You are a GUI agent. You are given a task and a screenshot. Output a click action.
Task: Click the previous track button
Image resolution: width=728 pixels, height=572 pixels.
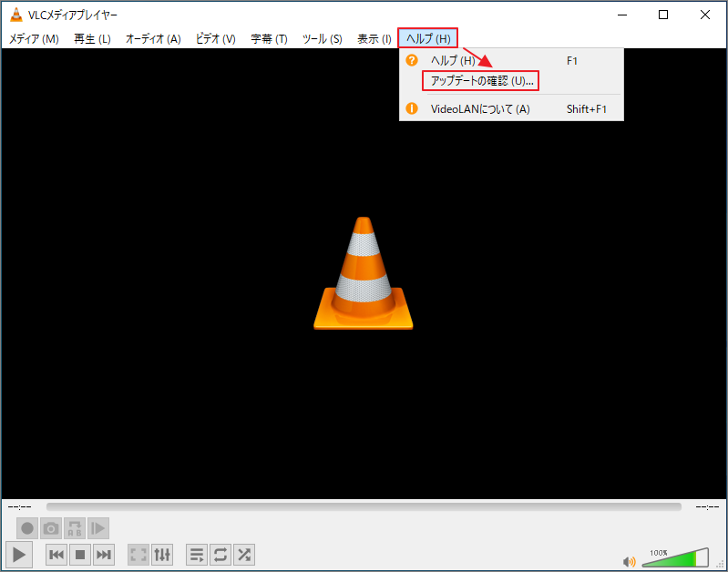point(56,555)
